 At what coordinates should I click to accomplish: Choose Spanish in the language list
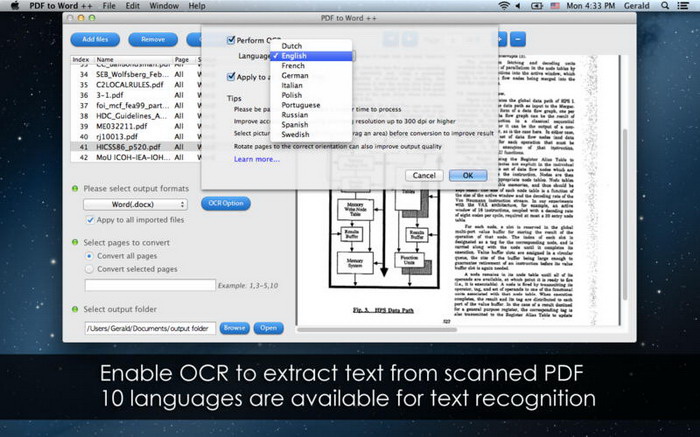click(x=311, y=125)
